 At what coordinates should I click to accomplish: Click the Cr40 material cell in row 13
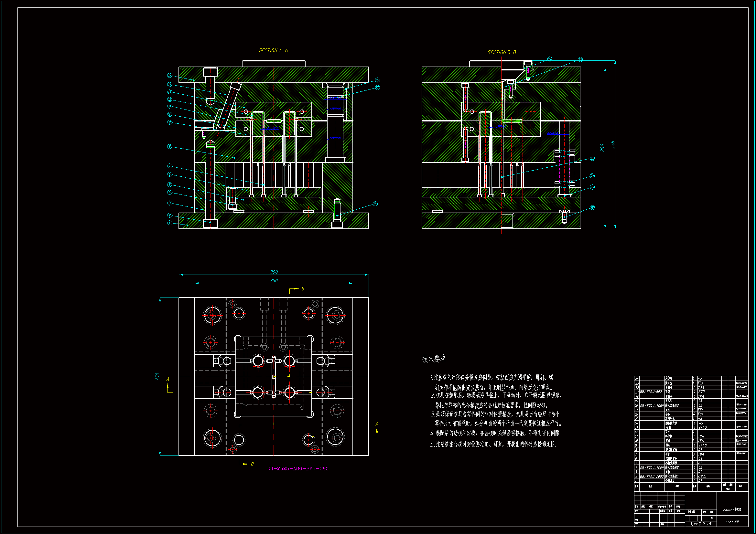703,428
